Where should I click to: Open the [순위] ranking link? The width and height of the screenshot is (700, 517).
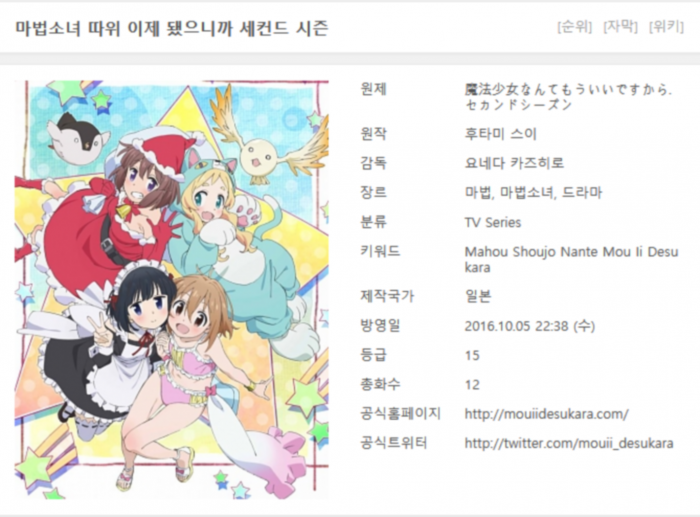tap(575, 27)
